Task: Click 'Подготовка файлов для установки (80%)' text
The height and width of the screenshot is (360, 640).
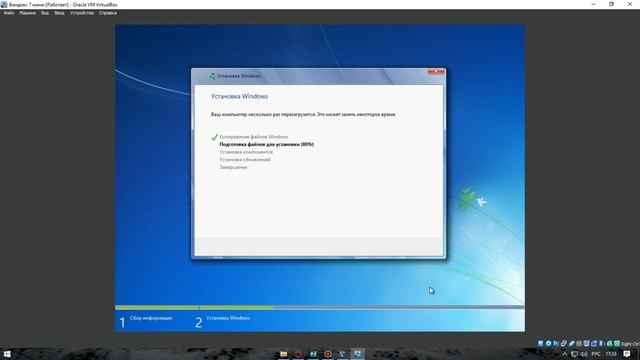Action: point(267,144)
